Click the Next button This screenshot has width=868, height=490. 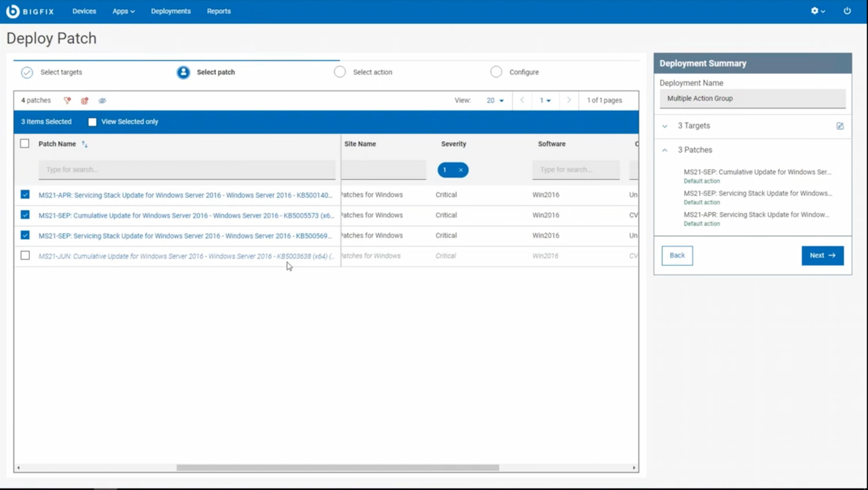coord(822,255)
